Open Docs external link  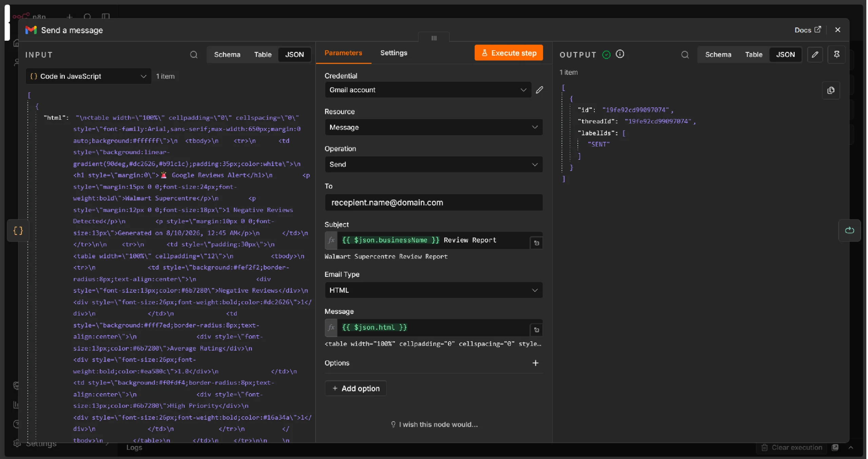click(x=807, y=30)
